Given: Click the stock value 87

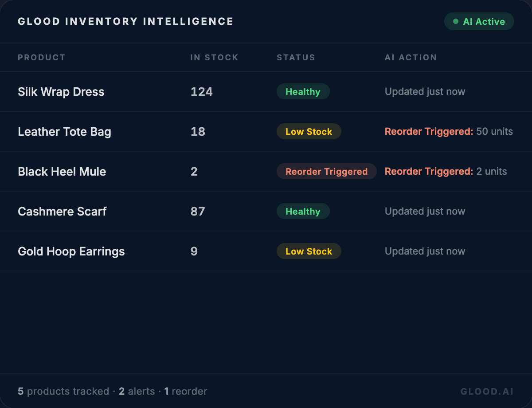Looking at the screenshot, I should pos(198,212).
